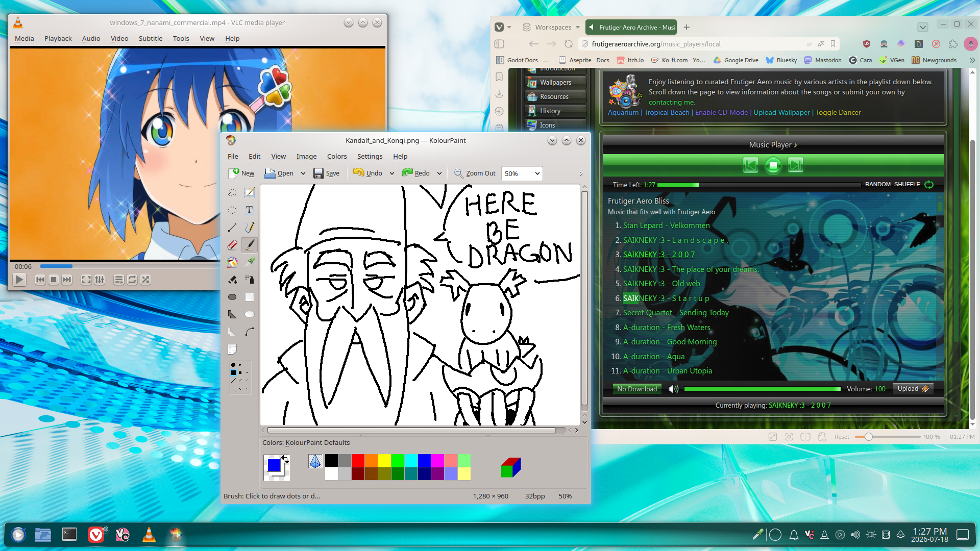The height and width of the screenshot is (551, 980).
Task: Stop playback in VLC media player
Action: point(54,280)
